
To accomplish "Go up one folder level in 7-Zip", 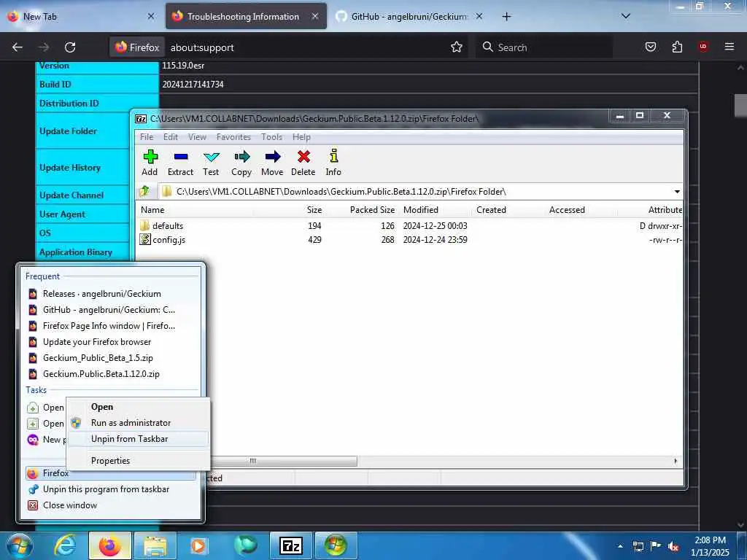I will coord(145,192).
